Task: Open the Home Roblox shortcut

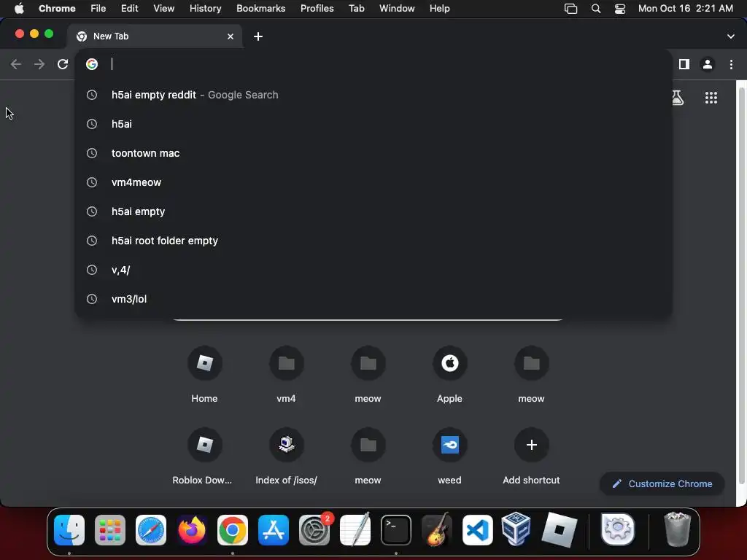Action: click(x=204, y=363)
